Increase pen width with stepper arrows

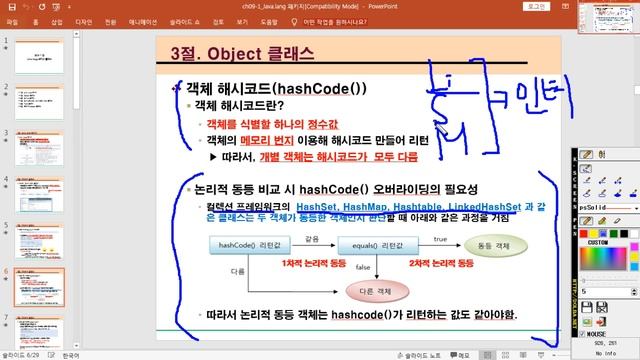tap(634, 290)
